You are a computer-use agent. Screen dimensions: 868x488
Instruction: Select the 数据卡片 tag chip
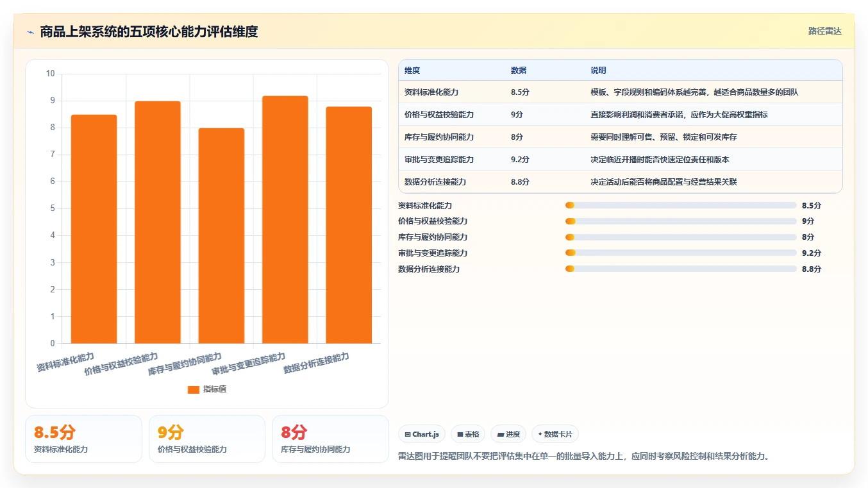click(x=555, y=434)
